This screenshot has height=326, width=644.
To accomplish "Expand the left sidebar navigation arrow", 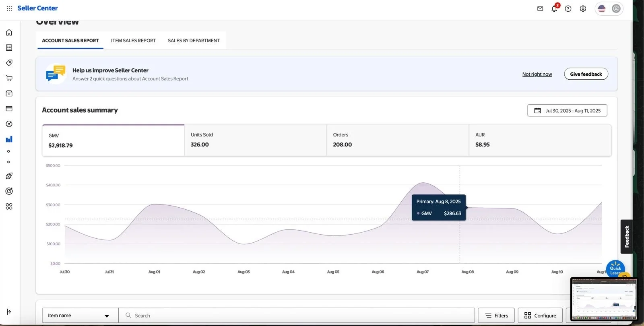I will (9, 312).
